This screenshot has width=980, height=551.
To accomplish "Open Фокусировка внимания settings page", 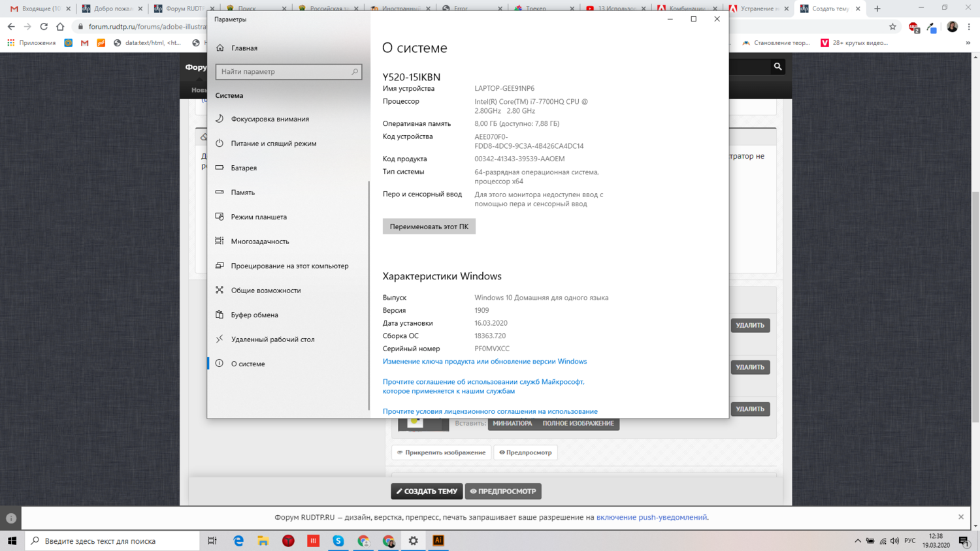I will point(270,119).
